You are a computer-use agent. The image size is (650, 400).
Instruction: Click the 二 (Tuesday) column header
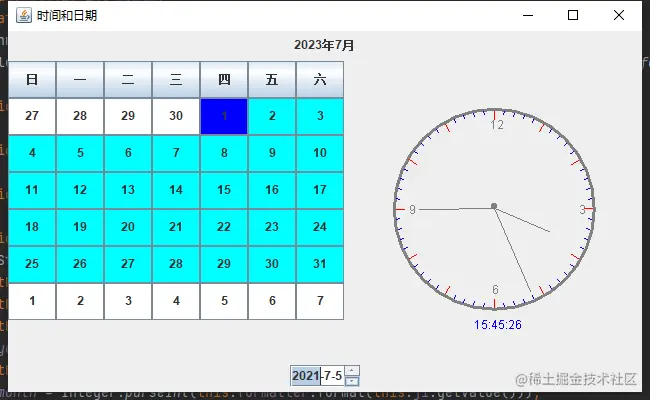(128, 80)
